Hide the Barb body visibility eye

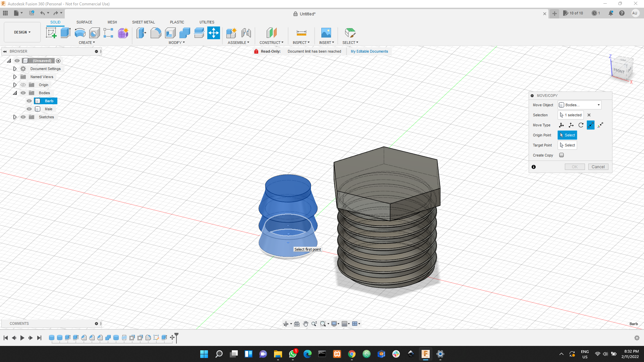[29, 101]
